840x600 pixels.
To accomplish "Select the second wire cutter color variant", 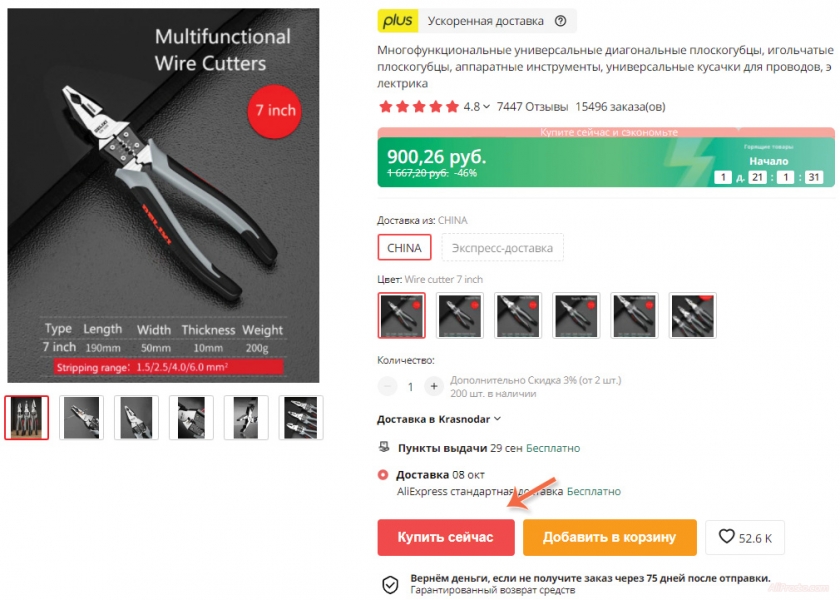I will [460, 315].
